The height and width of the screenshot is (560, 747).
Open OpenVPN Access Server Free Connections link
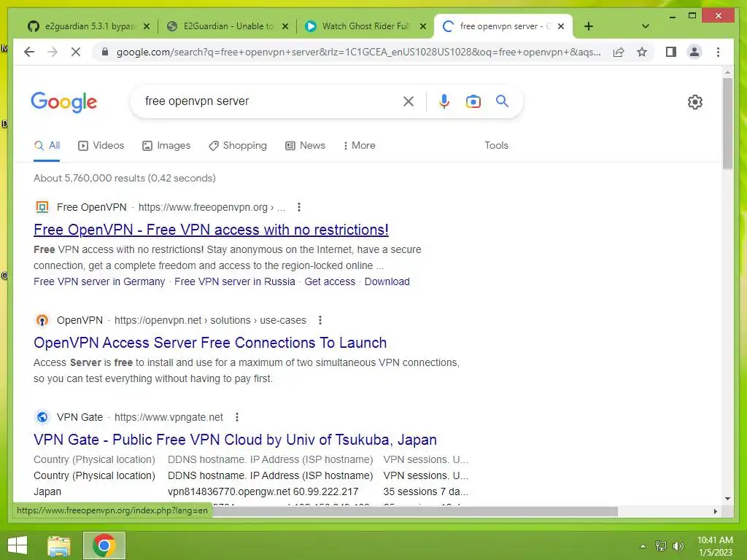point(210,343)
